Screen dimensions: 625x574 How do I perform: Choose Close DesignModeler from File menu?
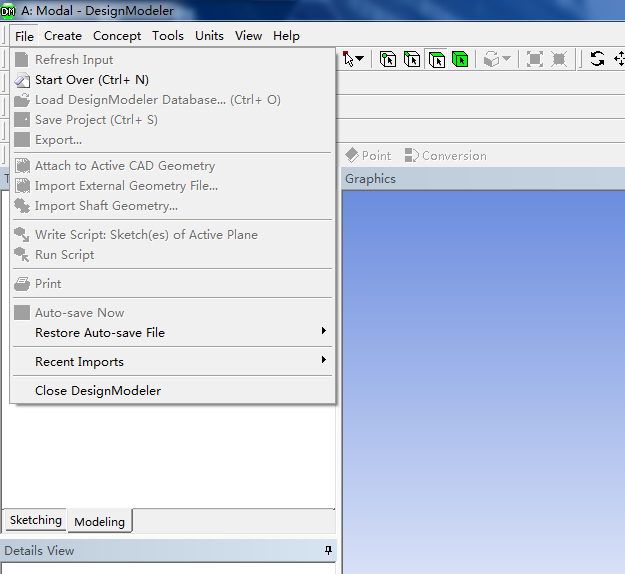click(x=172, y=391)
